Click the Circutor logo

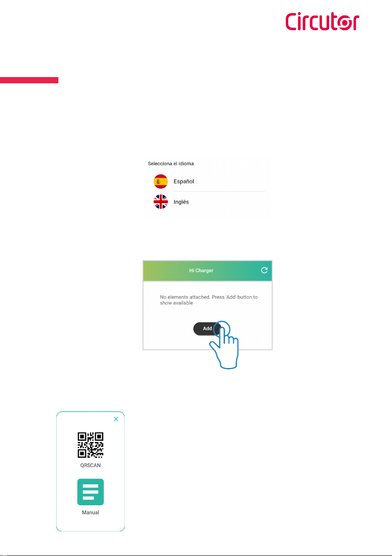click(x=323, y=22)
